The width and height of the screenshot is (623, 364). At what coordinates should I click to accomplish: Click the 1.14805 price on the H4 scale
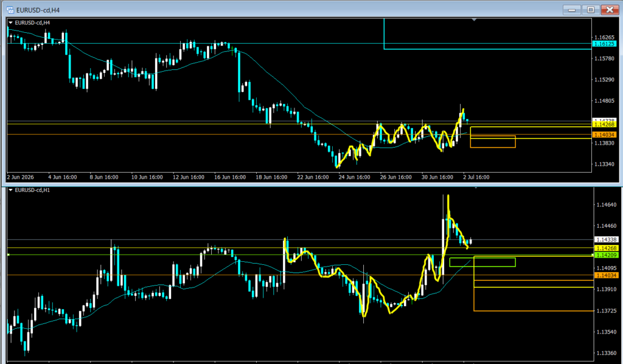[604, 101]
